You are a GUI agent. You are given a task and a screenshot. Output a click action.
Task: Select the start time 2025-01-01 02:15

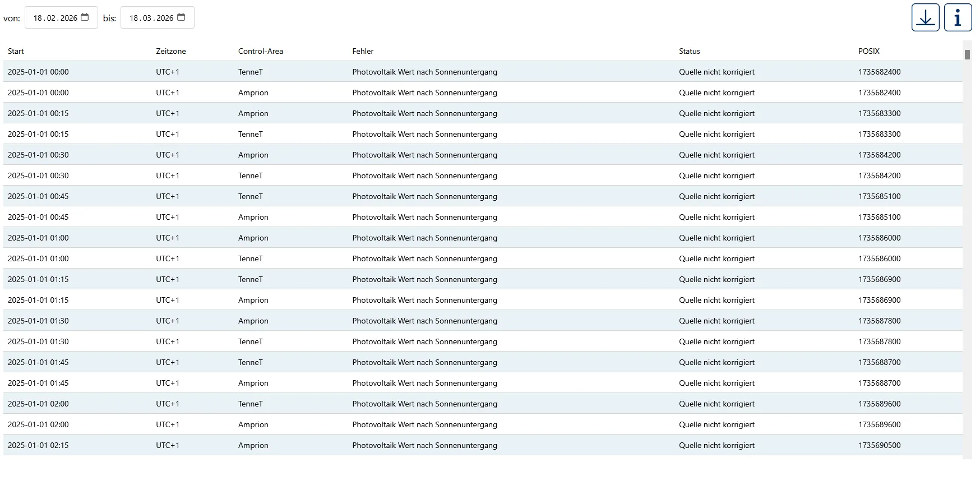point(38,445)
